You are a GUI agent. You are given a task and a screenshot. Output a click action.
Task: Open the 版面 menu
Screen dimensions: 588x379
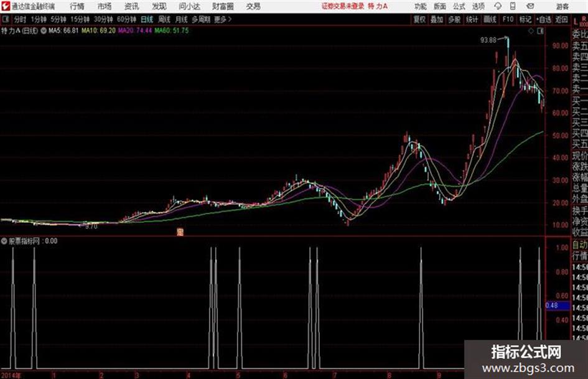pos(439,6)
